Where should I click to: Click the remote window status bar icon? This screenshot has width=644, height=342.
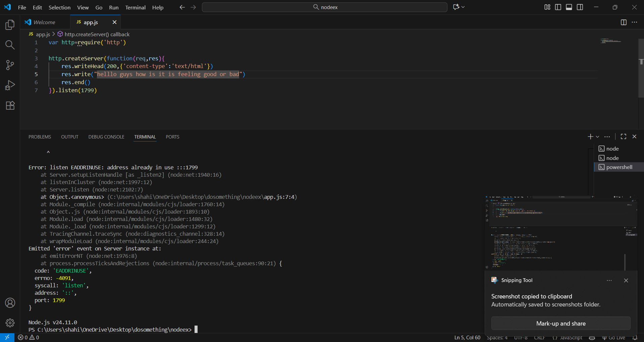tap(7, 338)
